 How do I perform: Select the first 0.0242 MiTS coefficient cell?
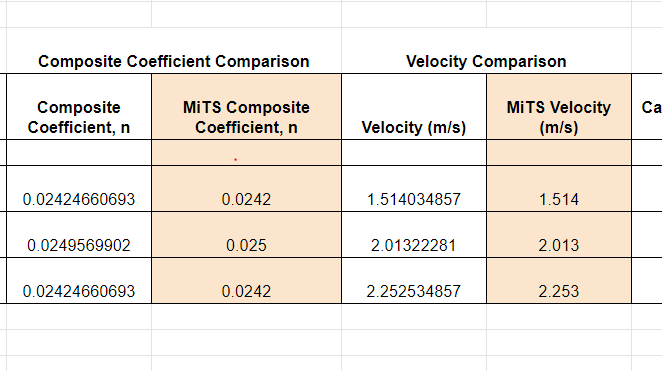click(x=247, y=189)
